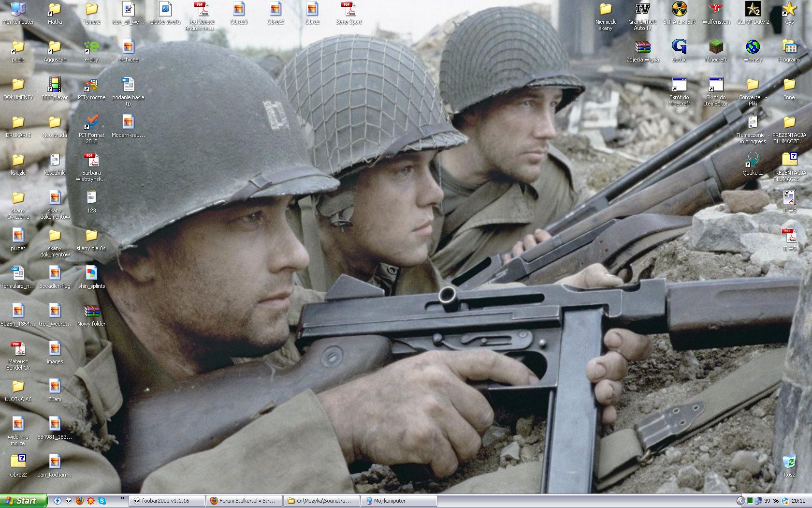
Task: Open the Mateusz Bandel CV PDF
Action: (x=18, y=356)
